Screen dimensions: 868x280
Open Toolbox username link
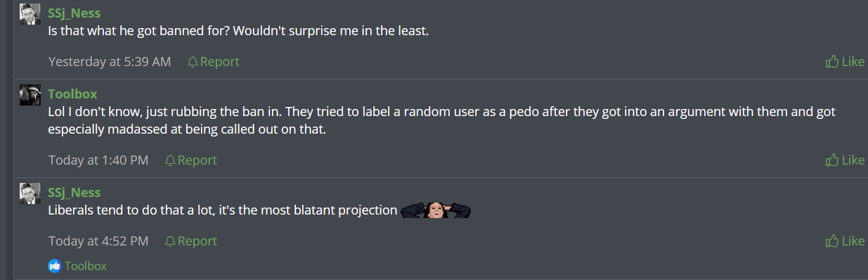[73, 94]
